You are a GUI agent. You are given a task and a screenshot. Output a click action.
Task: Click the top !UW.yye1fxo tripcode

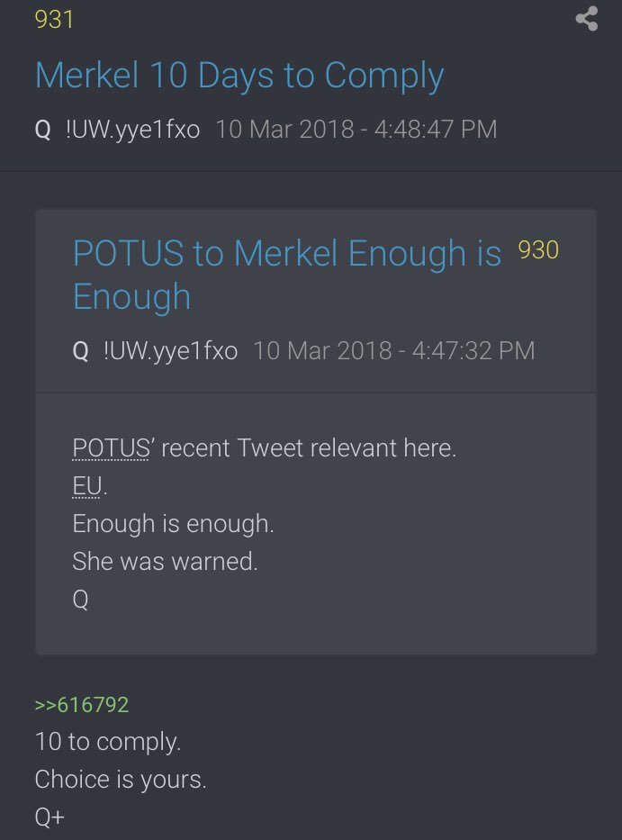tap(133, 130)
